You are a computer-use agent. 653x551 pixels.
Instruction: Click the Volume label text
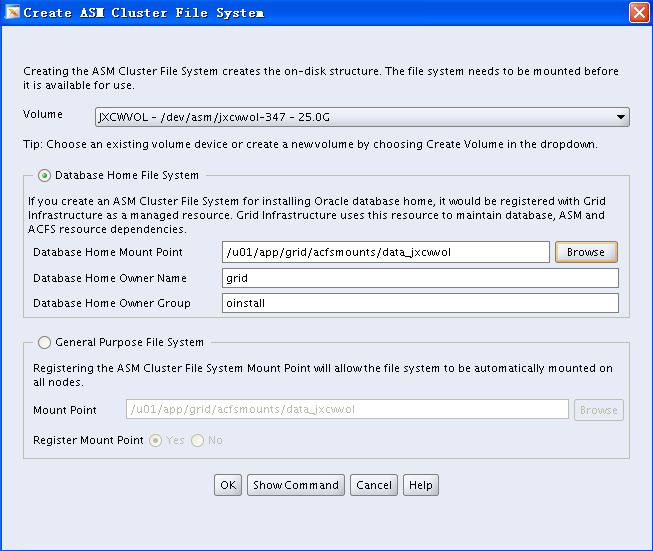pos(43,114)
